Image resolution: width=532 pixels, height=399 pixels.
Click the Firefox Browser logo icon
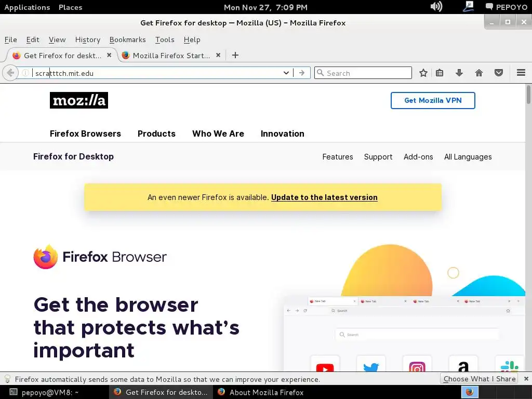click(46, 257)
